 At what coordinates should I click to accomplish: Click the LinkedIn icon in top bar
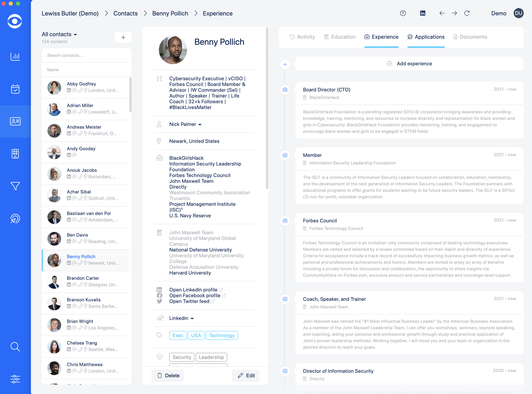(x=422, y=13)
